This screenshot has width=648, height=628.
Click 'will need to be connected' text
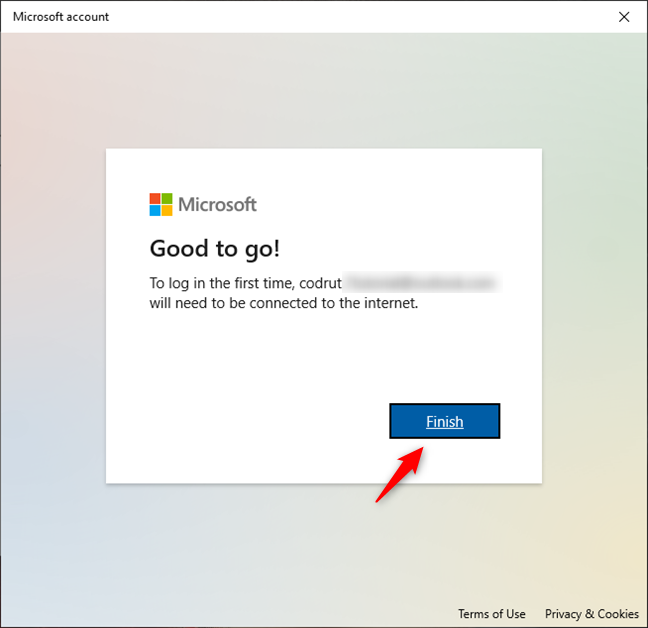click(x=234, y=303)
